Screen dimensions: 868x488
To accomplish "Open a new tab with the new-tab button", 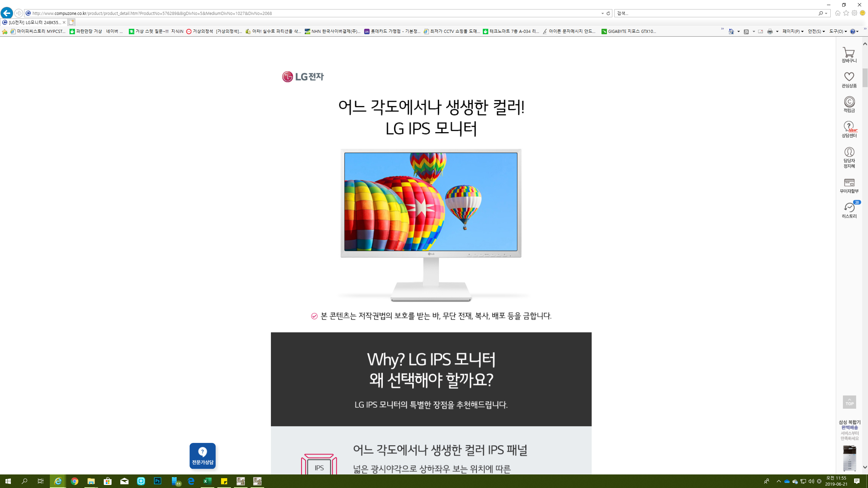I will click(71, 22).
